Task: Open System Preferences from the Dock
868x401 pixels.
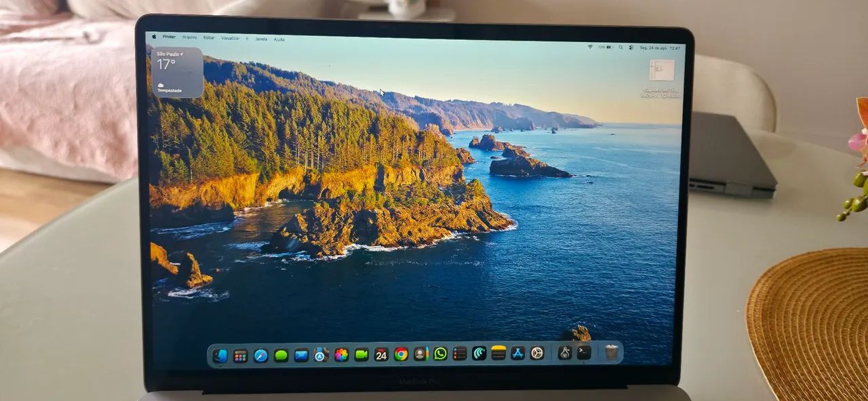Action: 536,353
